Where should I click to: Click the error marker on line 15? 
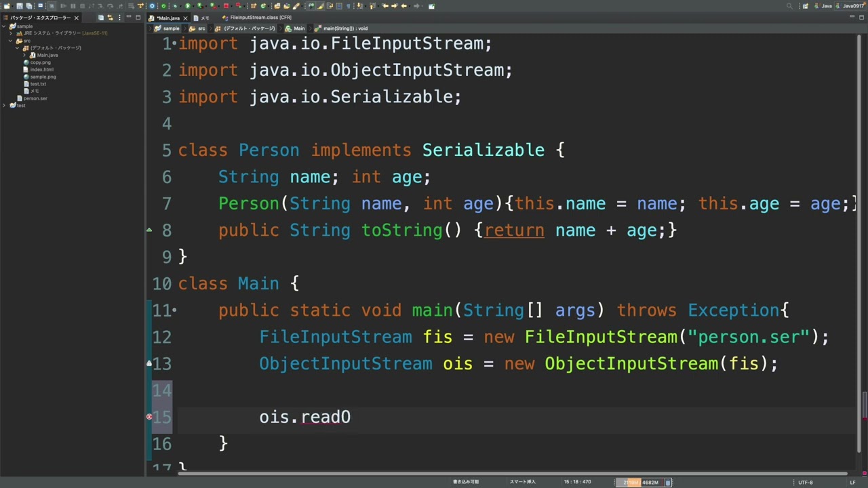pyautogui.click(x=149, y=417)
